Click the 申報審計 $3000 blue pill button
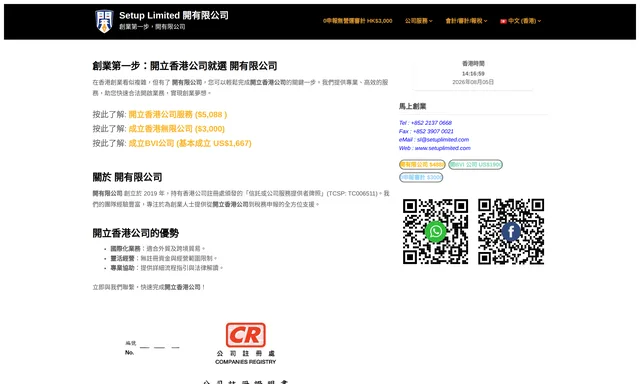 tap(421, 177)
